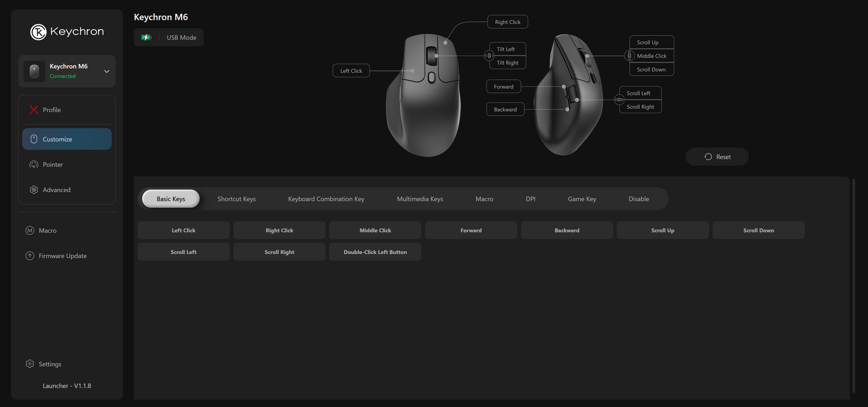Click the Reset button
Screen dimensions: 868x407
pyautogui.click(x=717, y=157)
